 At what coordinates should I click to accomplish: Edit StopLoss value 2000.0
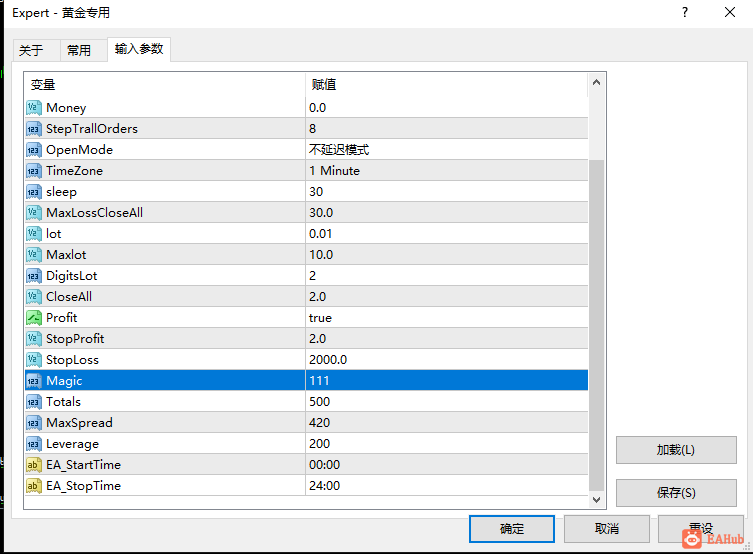click(447, 360)
